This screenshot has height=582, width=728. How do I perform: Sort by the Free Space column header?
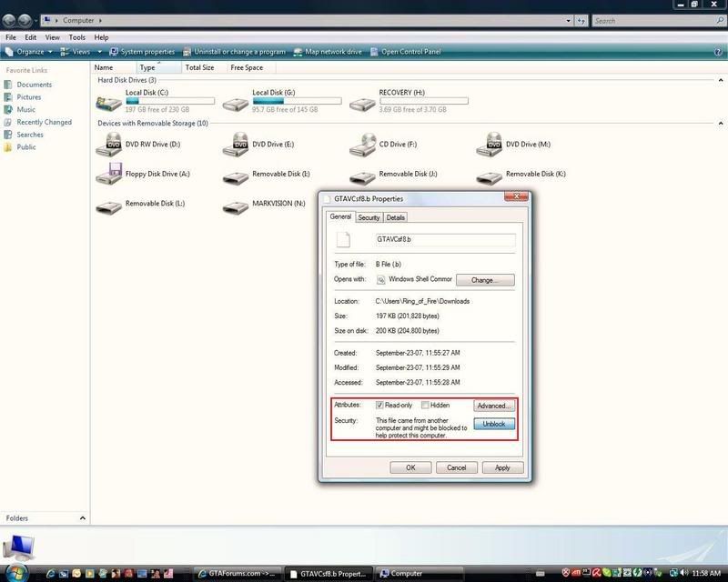(x=247, y=67)
